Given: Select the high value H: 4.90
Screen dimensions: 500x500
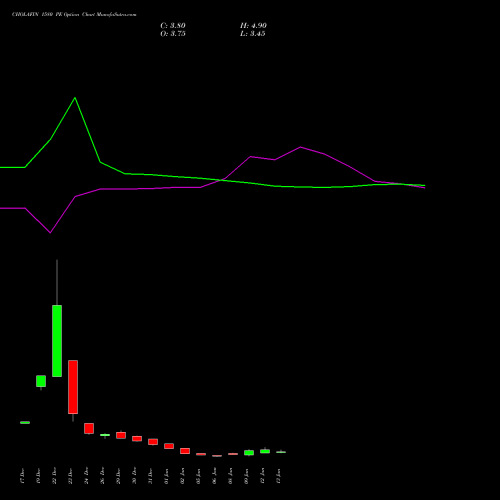Looking at the screenshot, I should coord(253,26).
